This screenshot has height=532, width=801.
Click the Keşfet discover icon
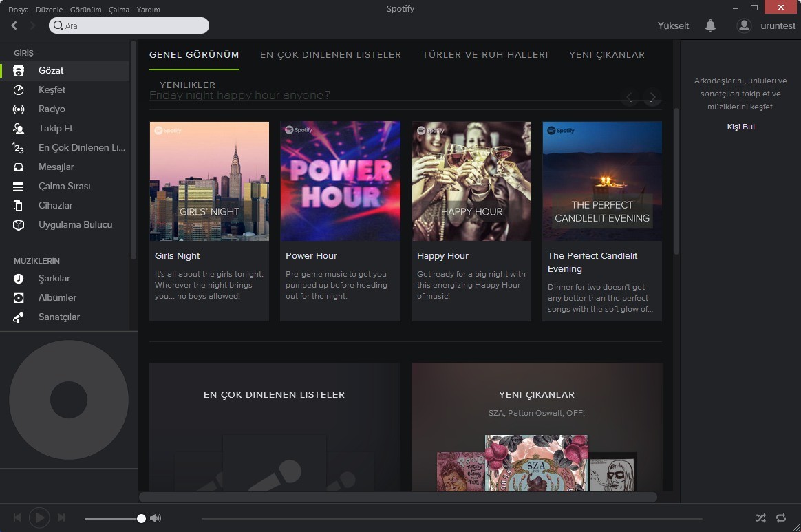click(x=19, y=90)
